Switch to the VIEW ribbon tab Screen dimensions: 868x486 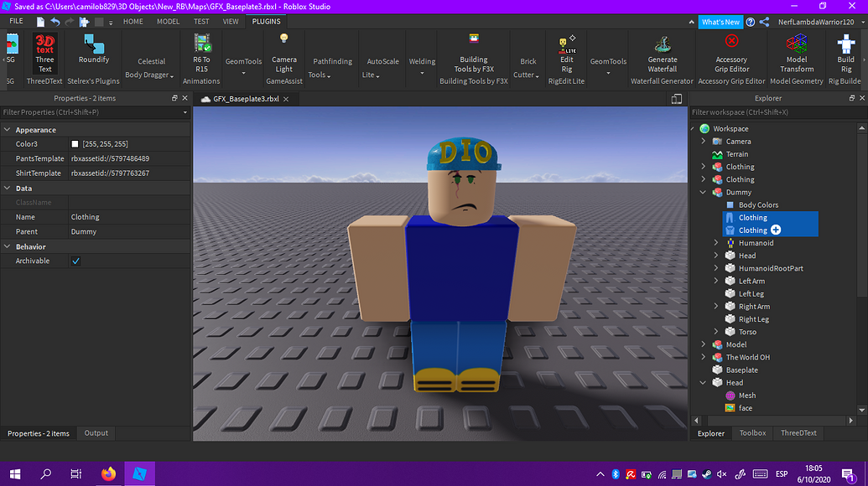coord(231,22)
